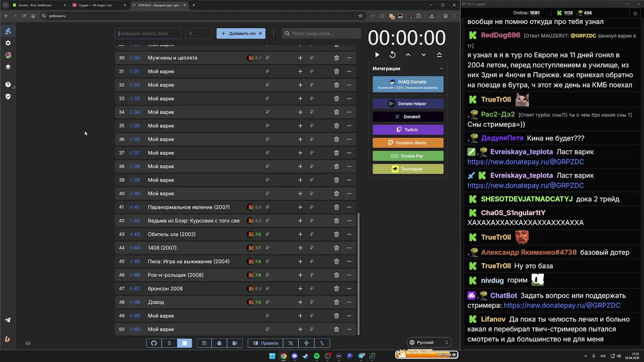This screenshot has width=644, height=362.
Task: Open more options for lot 50 Мой варик
Action: point(349,329)
